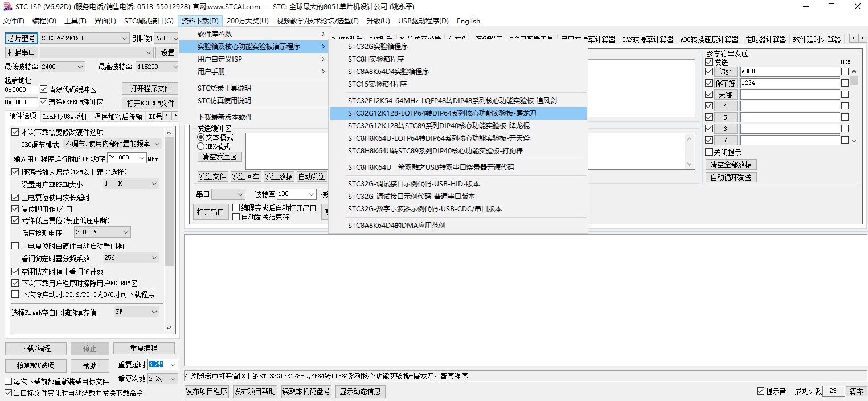
Task: Open the 工具(T) menu
Action: click(75, 21)
